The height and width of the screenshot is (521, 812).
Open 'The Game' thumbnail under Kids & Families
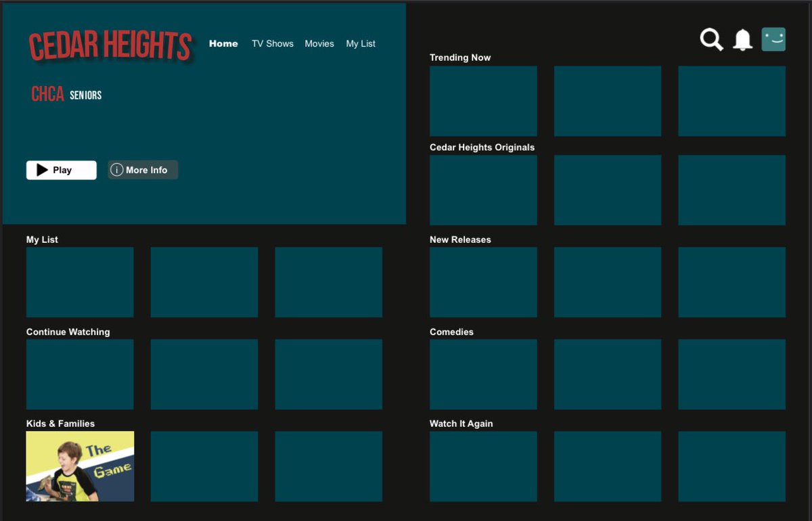pos(80,466)
